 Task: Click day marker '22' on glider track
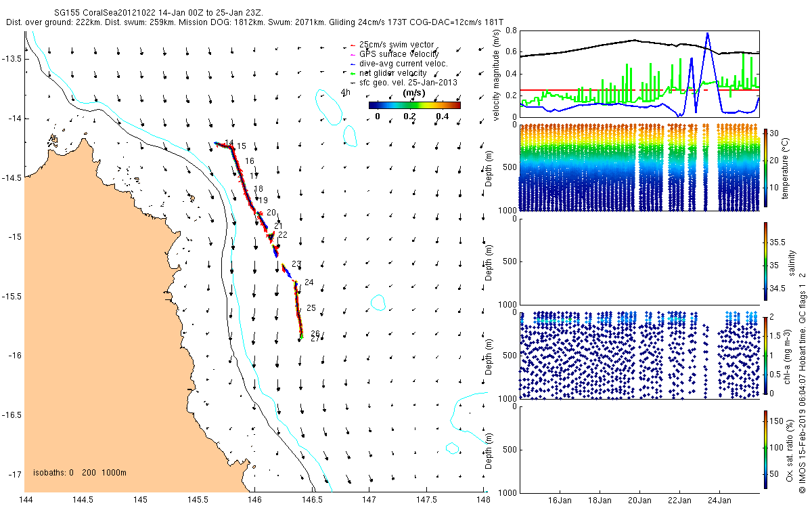pos(283,235)
